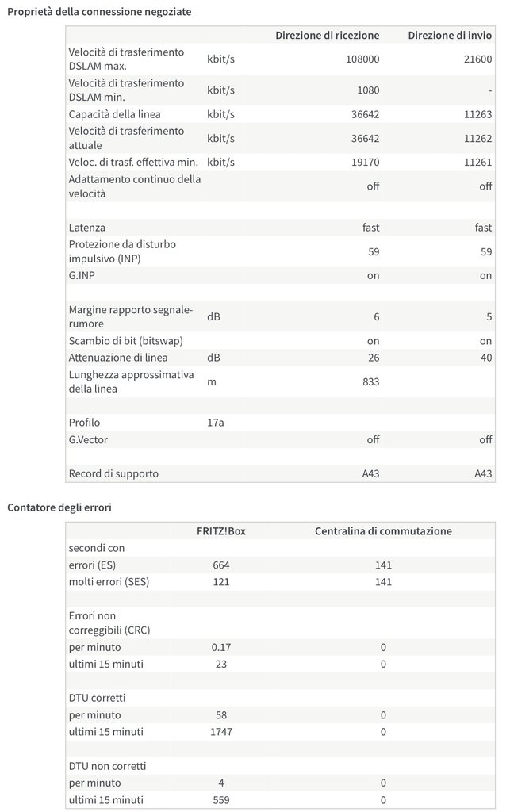Viewport: 510px width, 812px height.
Task: Click the 'Scambio di bit (bitswap)' label
Action: (126, 341)
